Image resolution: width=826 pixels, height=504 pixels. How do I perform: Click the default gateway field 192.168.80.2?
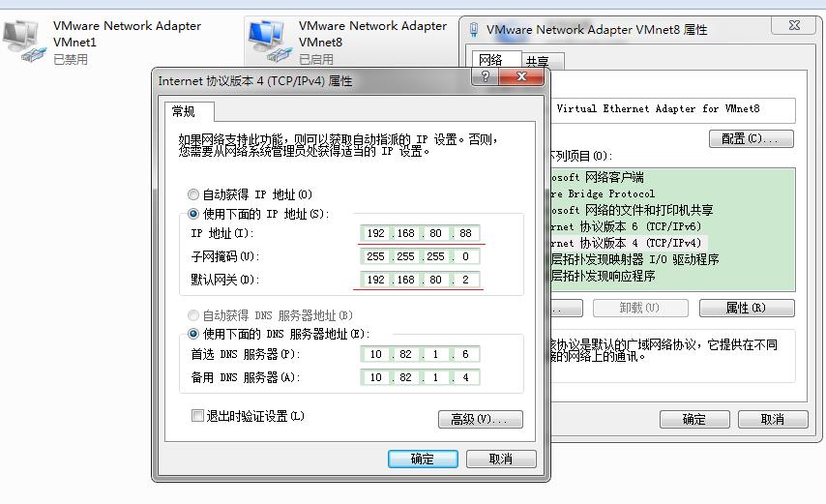pyautogui.click(x=420, y=280)
